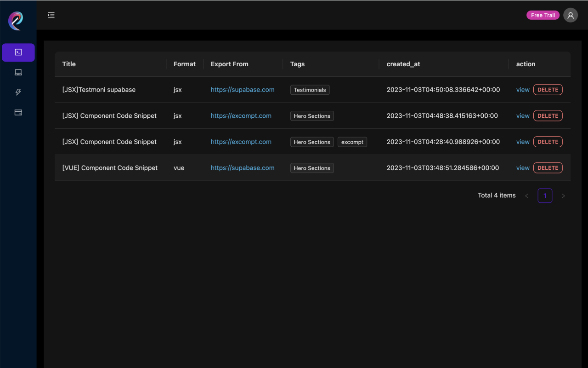
Task: Click the created_at column header
Action: click(403, 64)
